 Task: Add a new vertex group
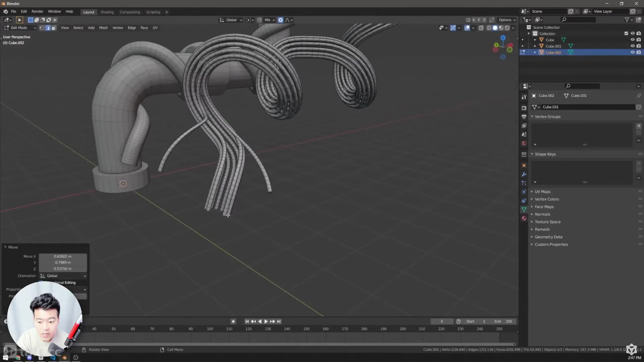[x=639, y=126]
